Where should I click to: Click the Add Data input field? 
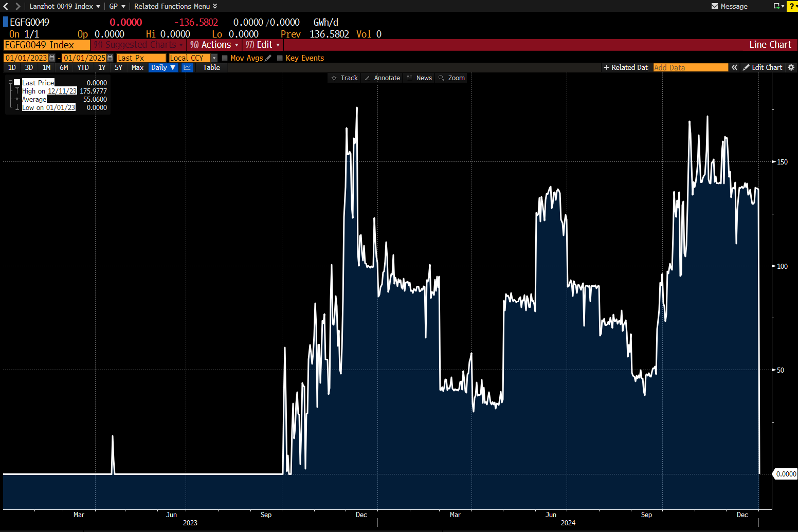point(691,67)
